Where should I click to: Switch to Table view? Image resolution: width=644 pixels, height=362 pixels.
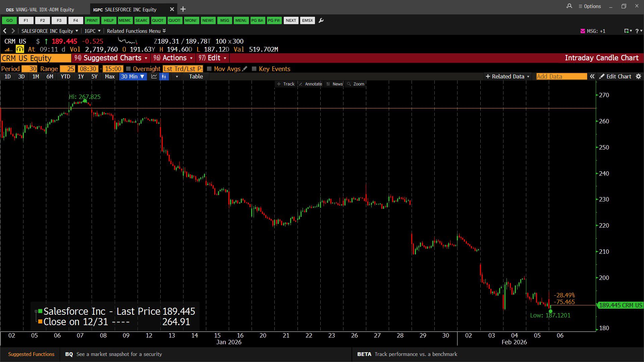[x=196, y=76]
